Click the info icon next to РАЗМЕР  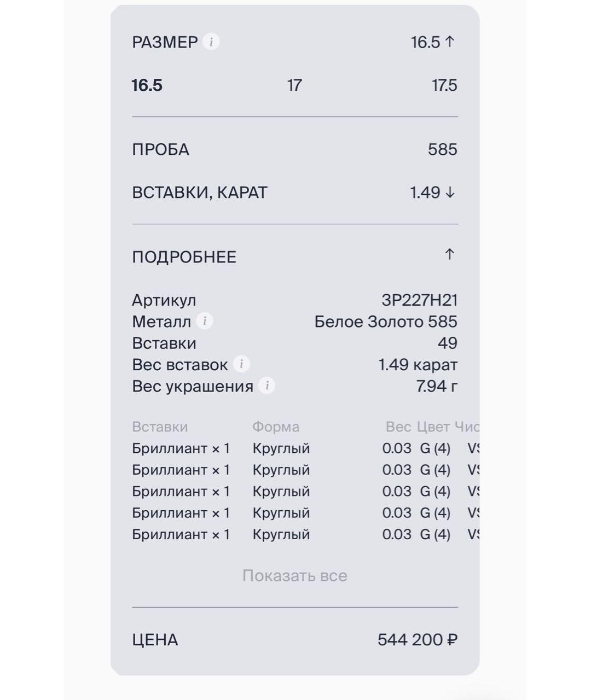point(211,42)
